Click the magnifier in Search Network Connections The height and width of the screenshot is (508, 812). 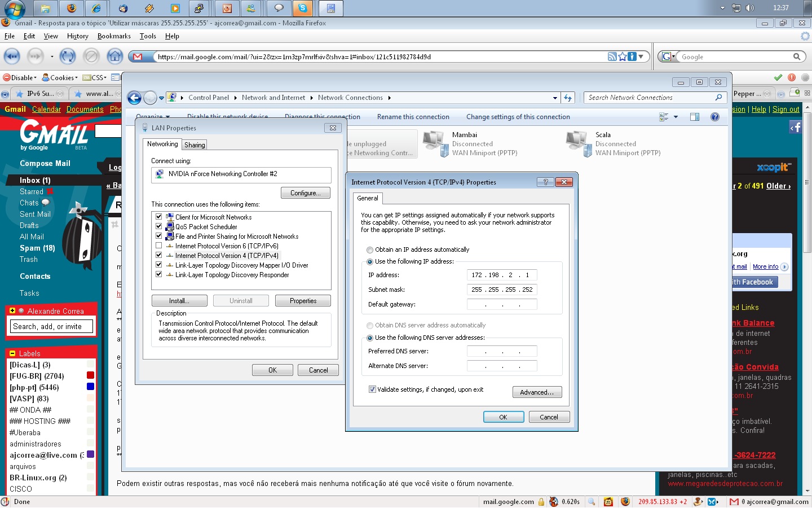point(718,98)
